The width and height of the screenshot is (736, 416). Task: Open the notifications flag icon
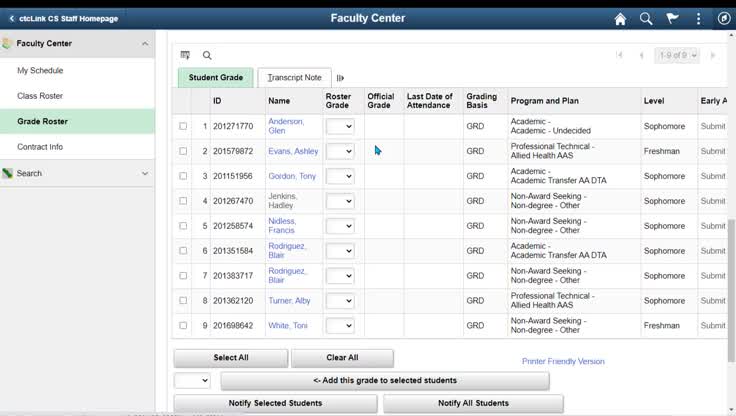pyautogui.click(x=672, y=18)
